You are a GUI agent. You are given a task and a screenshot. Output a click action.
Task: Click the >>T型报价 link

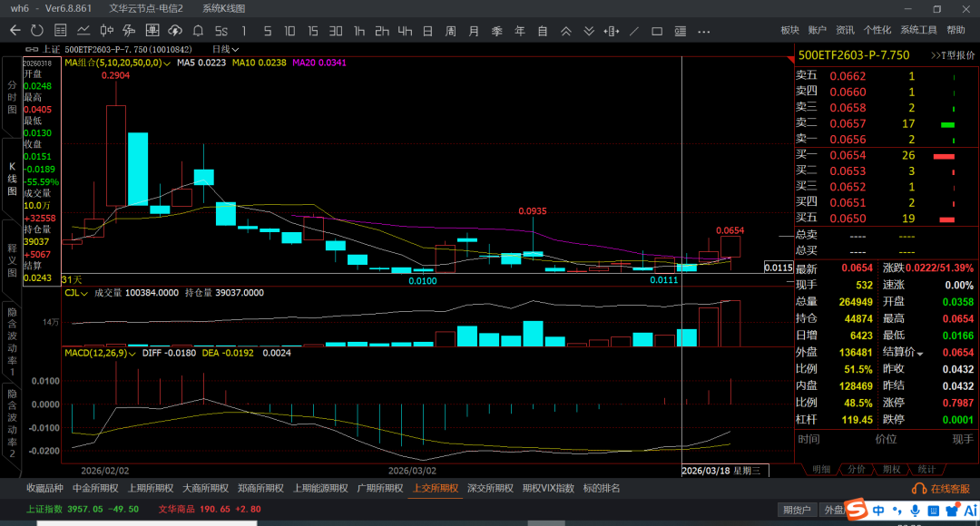tap(952, 55)
